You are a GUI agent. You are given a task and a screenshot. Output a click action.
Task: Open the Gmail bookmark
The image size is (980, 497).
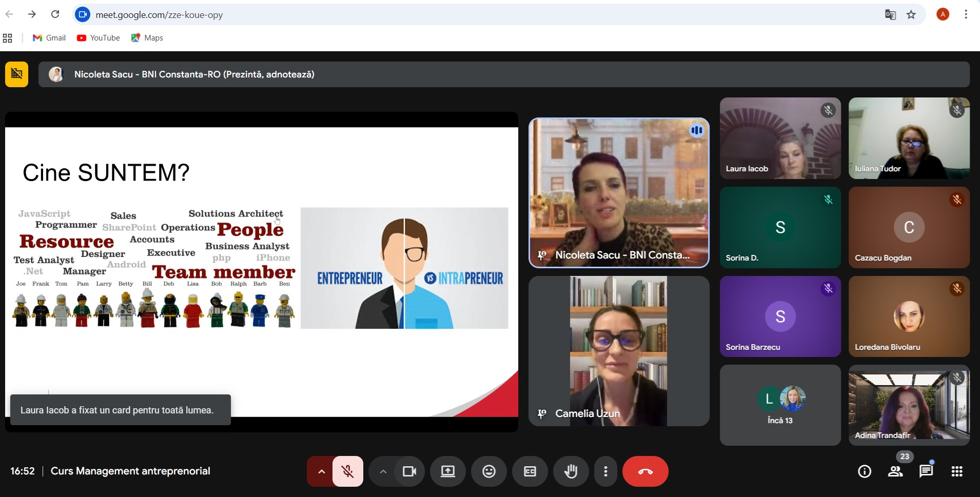click(x=49, y=38)
